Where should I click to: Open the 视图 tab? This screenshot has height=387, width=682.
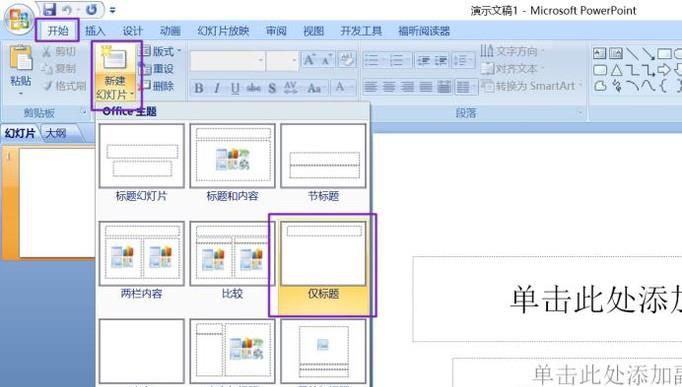pos(313,31)
